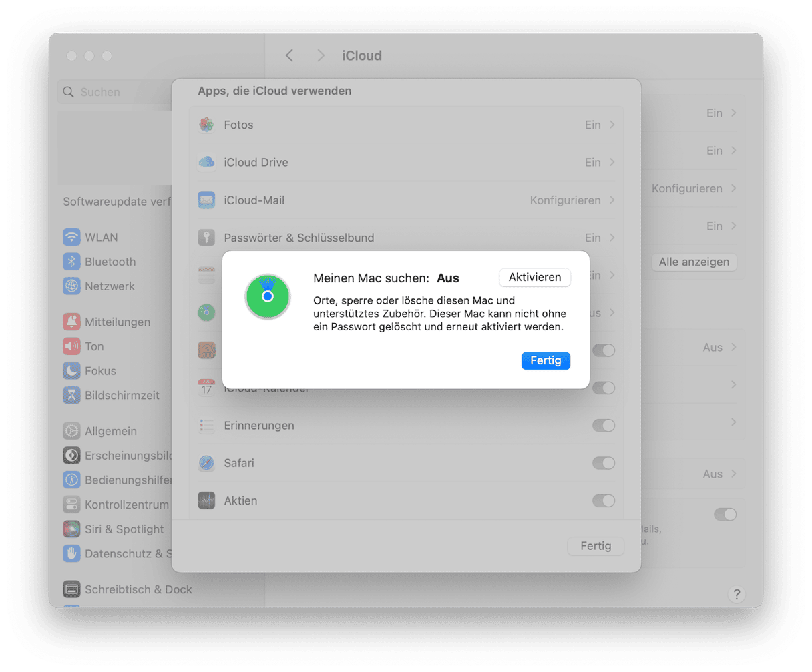Open help with the question mark button
812x672 pixels.
pos(737,594)
